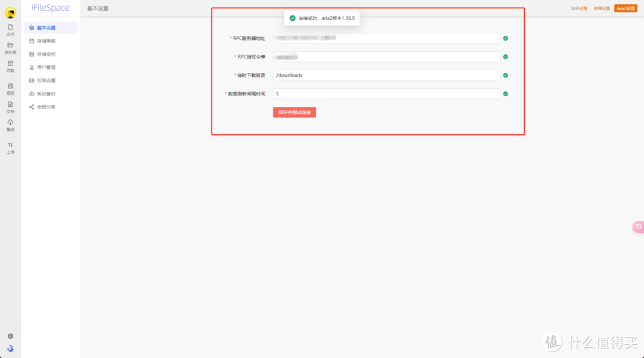Click the iFileSpace logo text
This screenshot has height=358, width=644.
coord(51,8)
